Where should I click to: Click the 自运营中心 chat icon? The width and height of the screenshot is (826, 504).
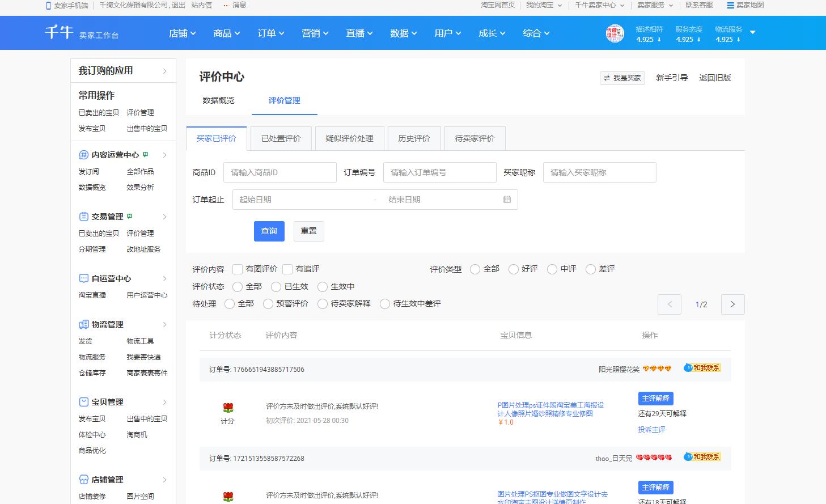(x=83, y=278)
